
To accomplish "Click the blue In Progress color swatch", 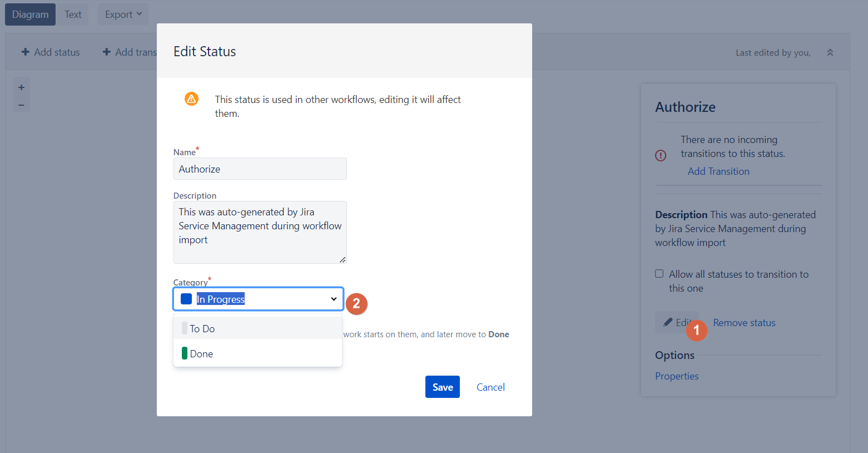I will coord(186,299).
